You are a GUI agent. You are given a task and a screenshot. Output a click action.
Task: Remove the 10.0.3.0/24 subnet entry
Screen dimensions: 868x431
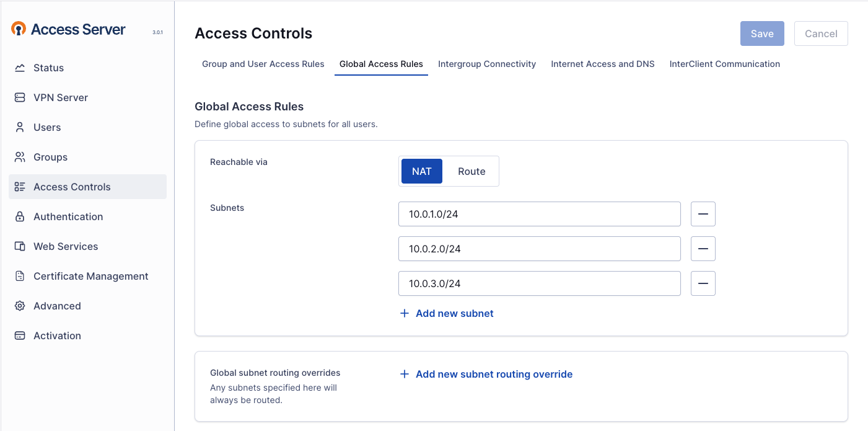click(x=703, y=283)
